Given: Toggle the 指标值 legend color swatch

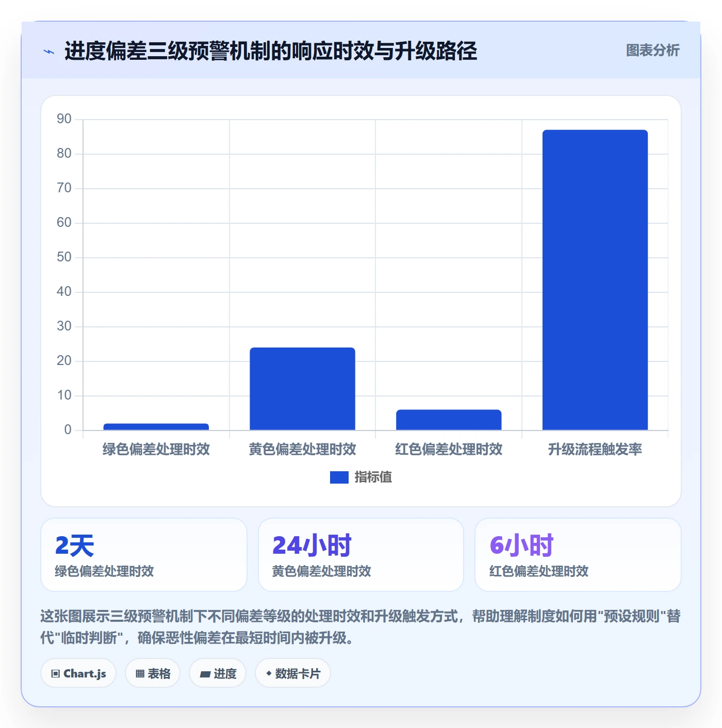Looking at the screenshot, I should 339,477.
